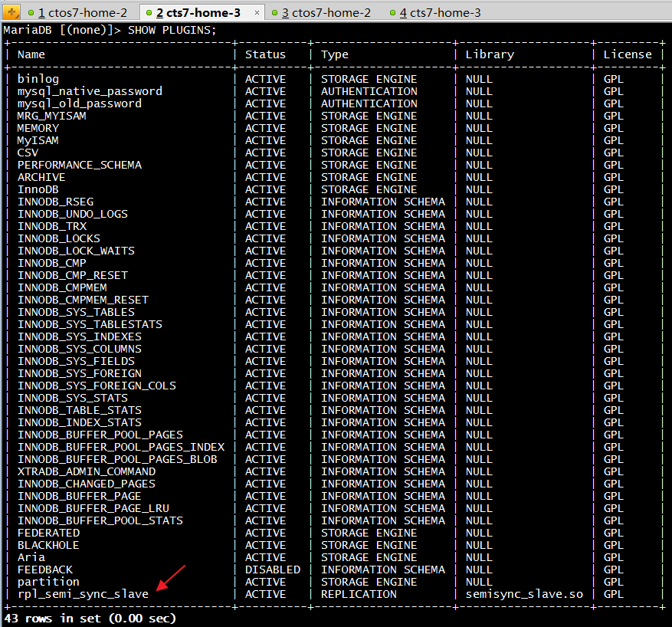
Task: Click the MyISAM plugin name
Action: pos(38,140)
